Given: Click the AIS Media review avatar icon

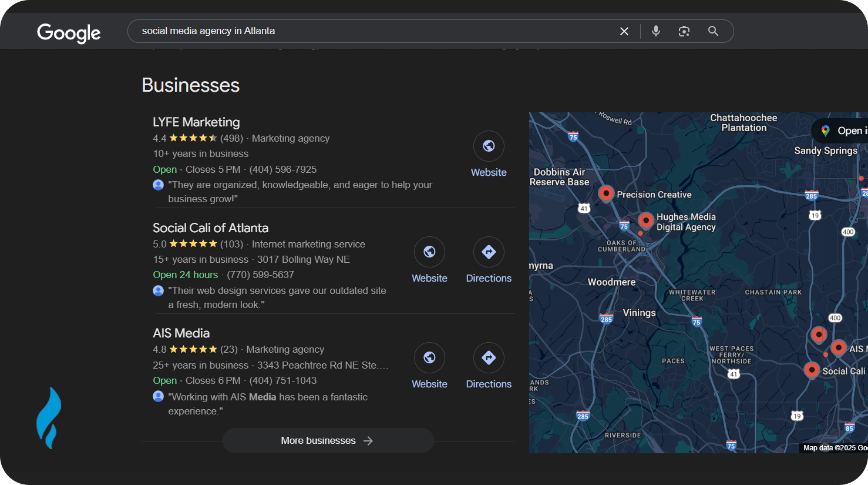Looking at the screenshot, I should tap(158, 396).
